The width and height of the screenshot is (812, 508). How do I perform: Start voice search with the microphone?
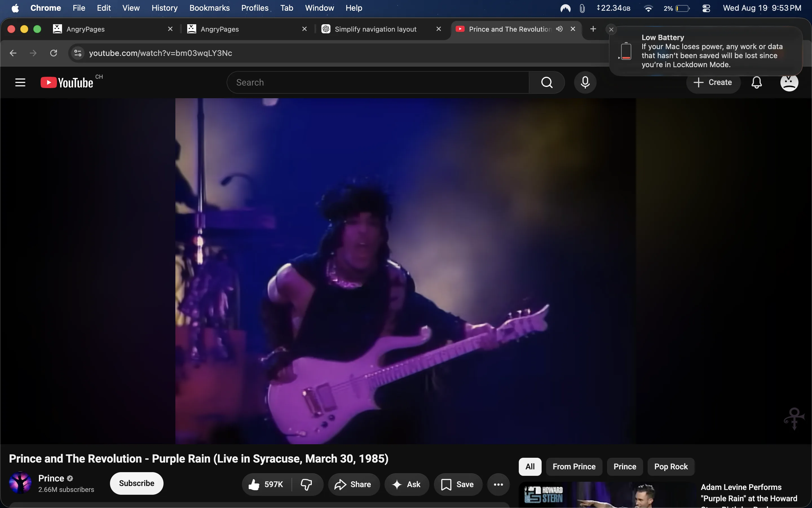(x=585, y=82)
